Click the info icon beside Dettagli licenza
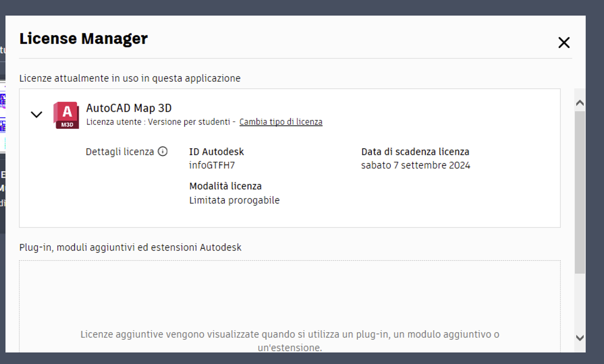The height and width of the screenshot is (364, 604). (163, 152)
